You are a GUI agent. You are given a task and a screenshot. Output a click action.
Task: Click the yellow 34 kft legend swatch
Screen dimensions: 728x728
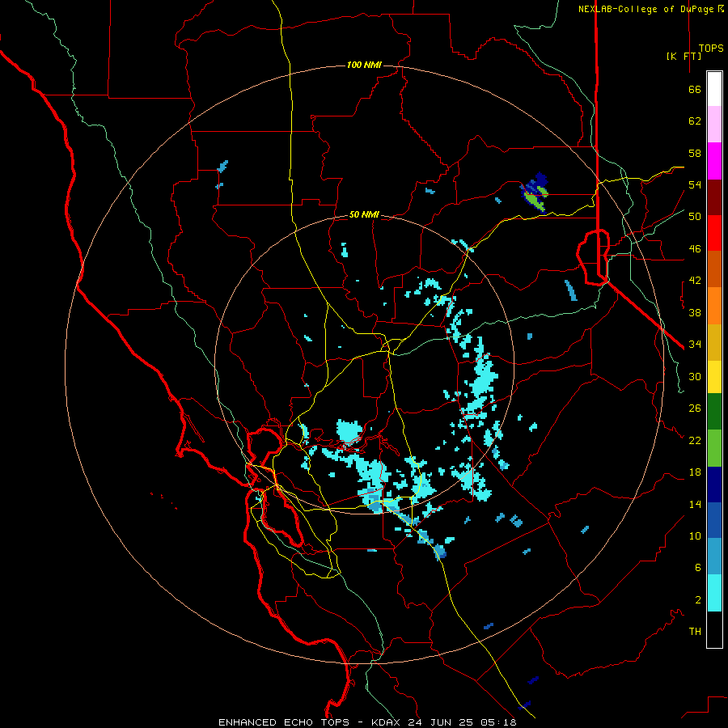714,377
